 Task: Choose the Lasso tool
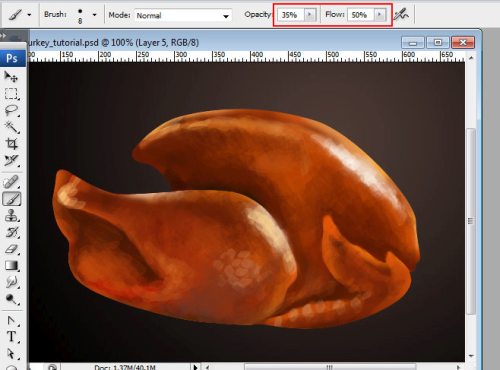click(11, 110)
